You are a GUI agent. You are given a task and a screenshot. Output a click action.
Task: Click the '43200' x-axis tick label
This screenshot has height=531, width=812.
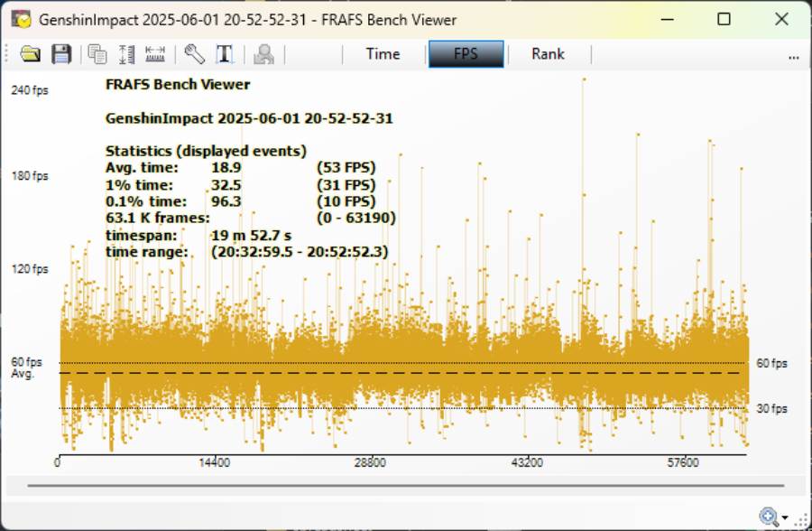point(527,462)
